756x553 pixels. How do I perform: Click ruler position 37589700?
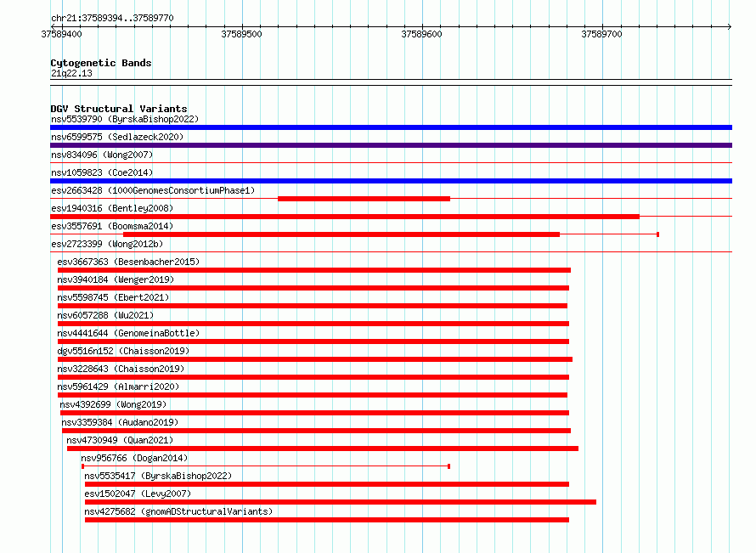[601, 34]
